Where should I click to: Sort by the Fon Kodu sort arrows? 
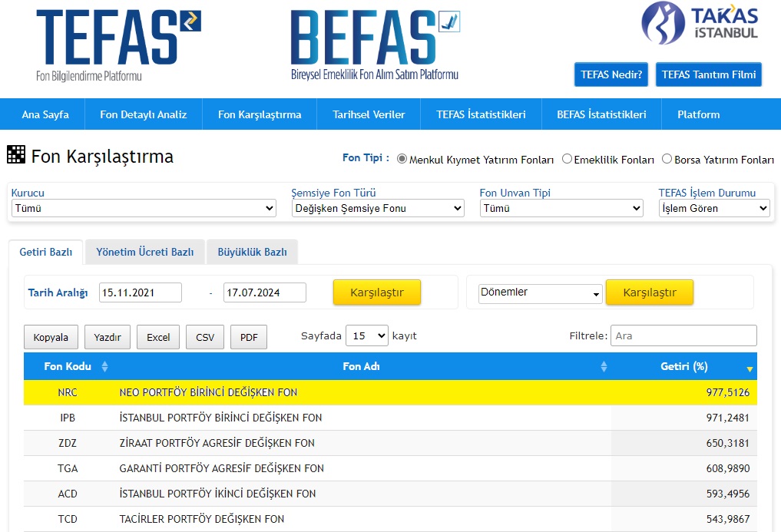pyautogui.click(x=104, y=367)
